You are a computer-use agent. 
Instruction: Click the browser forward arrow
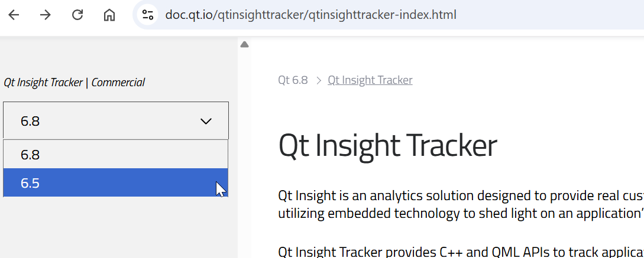point(46,15)
